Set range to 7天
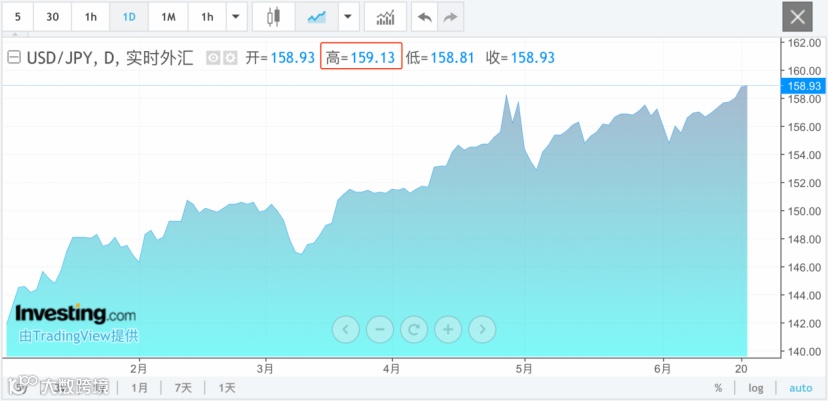This screenshot has height=402, width=828. click(x=183, y=388)
